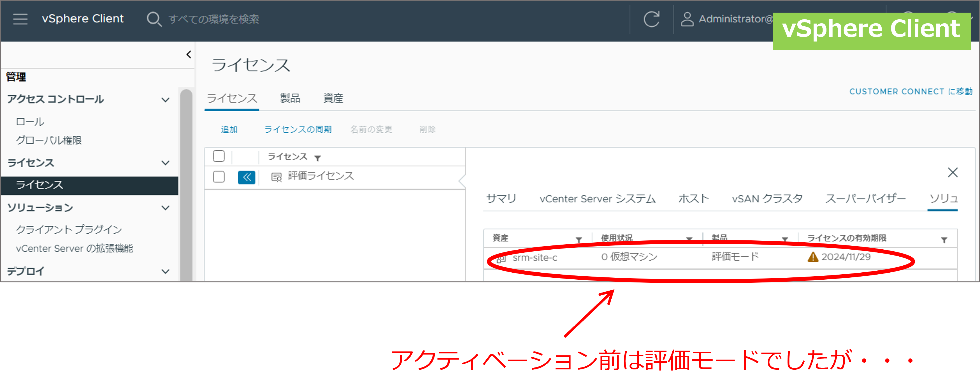Click the 名前の変更 button
The image size is (980, 391).
[371, 129]
